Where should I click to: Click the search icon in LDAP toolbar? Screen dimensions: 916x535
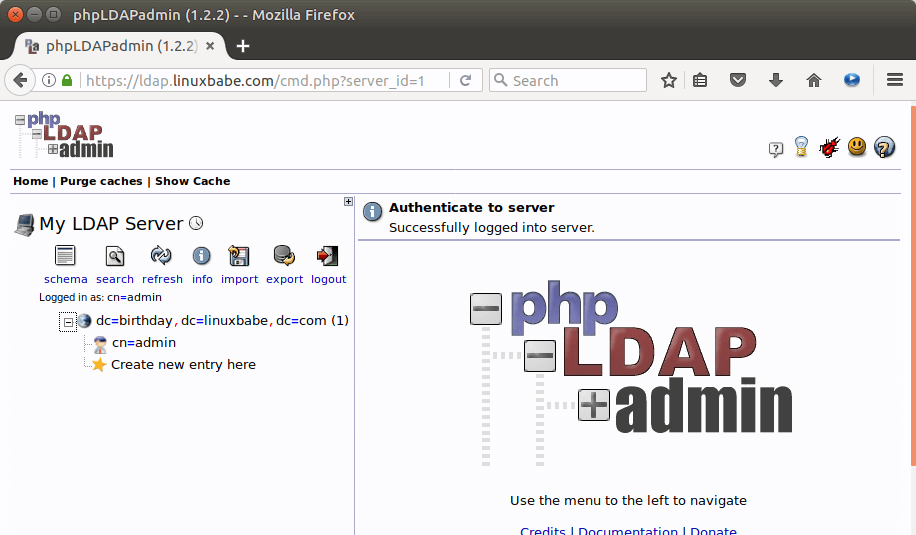coord(115,256)
